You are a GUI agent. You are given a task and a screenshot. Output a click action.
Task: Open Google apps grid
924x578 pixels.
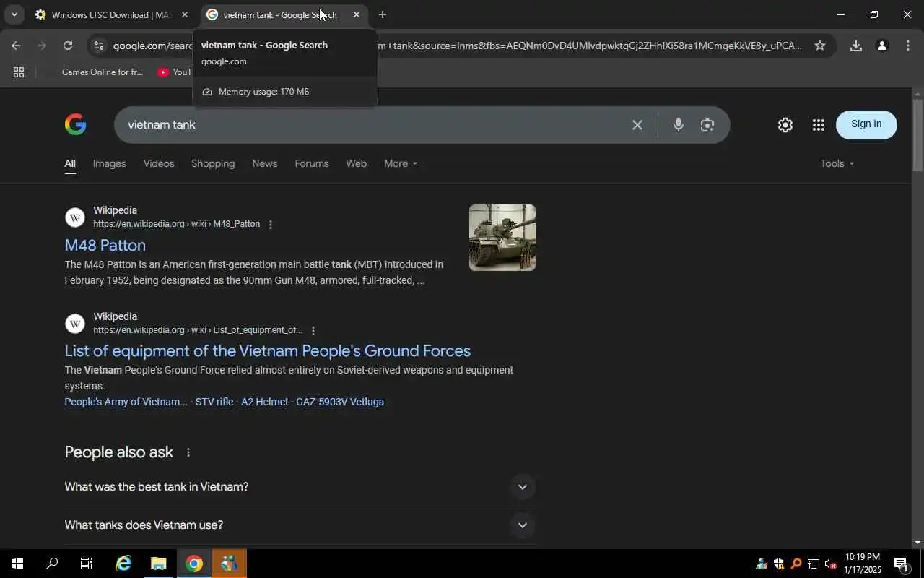pos(818,125)
